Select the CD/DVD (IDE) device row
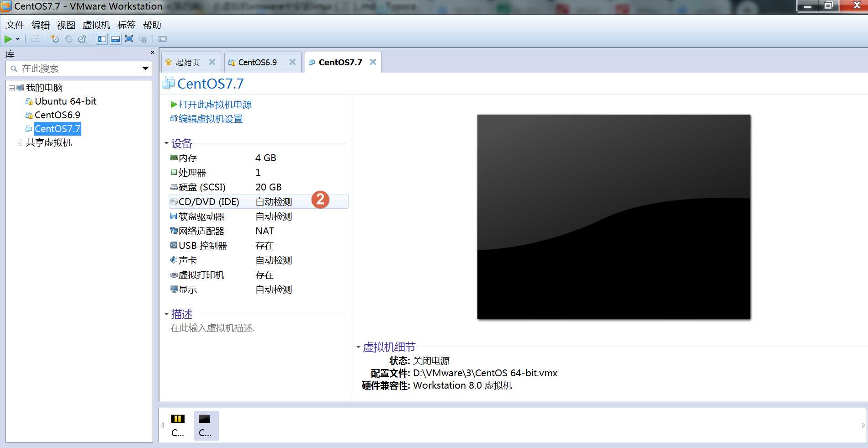Screen dimensions: 868x448 258,202
